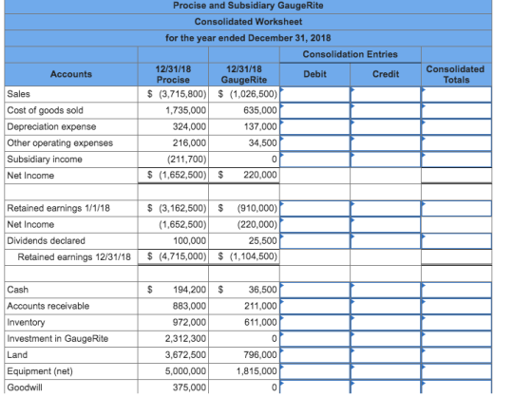Select the Cost of goods sold Debit cell

[x=314, y=110]
